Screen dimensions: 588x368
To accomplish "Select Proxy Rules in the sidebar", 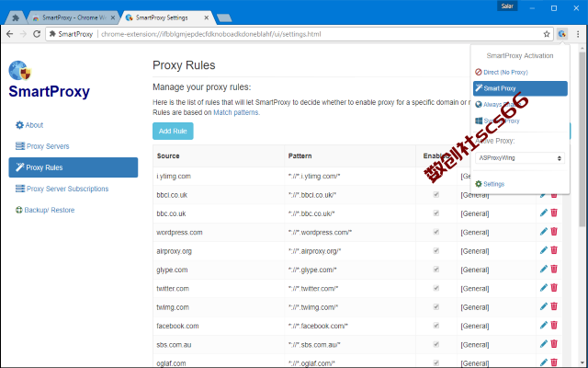I will point(73,167).
